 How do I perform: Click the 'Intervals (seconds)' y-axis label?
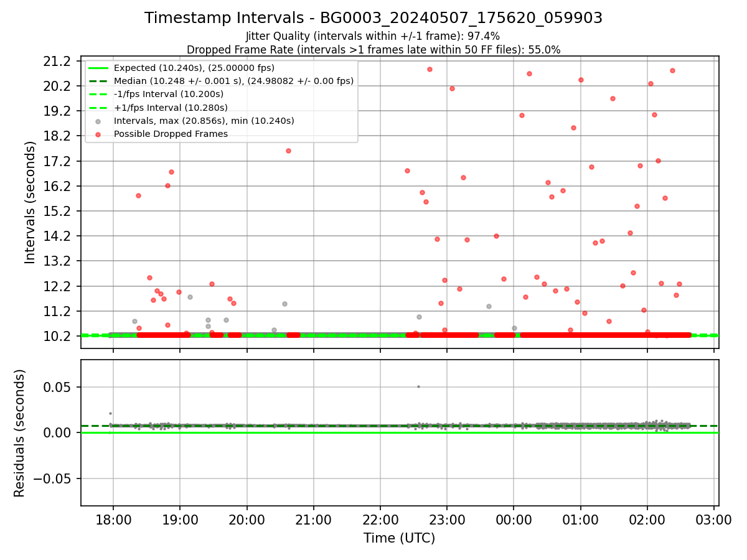pos(31,202)
